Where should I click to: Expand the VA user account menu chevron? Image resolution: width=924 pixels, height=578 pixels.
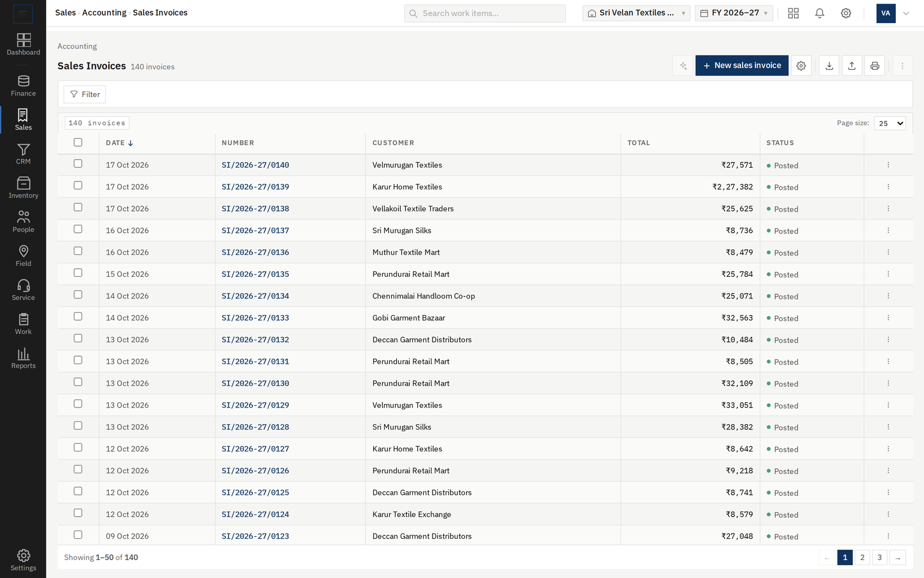[x=906, y=13]
